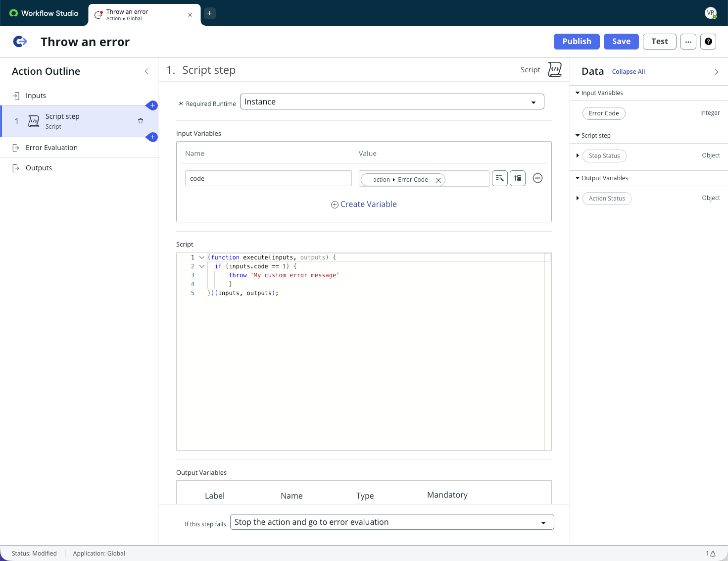
Task: Collapse the Data panel with chevron
Action: (717, 72)
